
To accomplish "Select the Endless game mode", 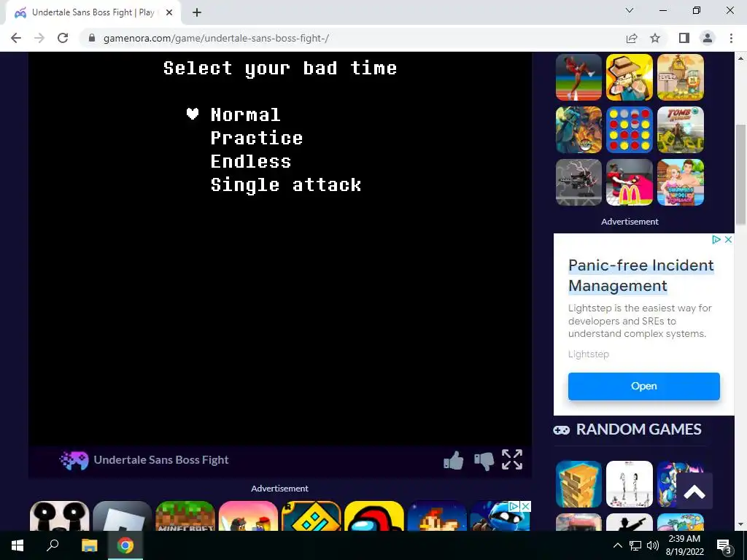I will point(251,161).
